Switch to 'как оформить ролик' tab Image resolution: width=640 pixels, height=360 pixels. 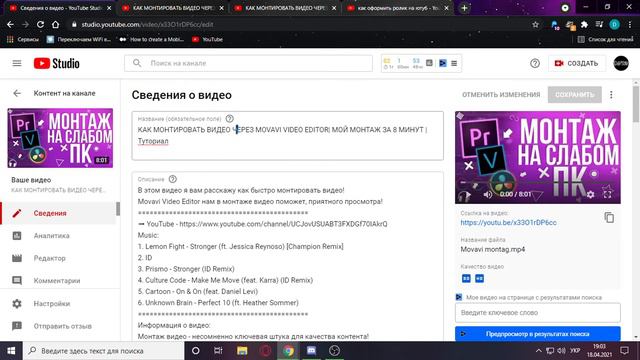click(398, 8)
